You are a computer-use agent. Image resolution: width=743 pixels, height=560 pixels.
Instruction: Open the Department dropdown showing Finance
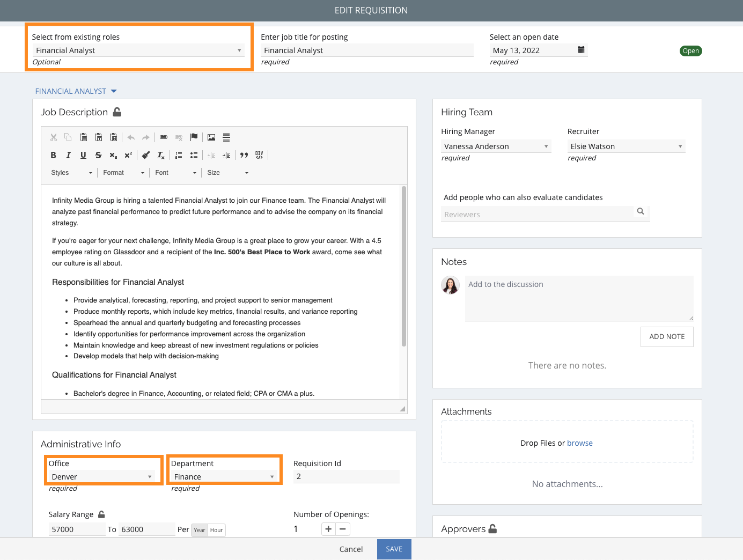pyautogui.click(x=224, y=477)
